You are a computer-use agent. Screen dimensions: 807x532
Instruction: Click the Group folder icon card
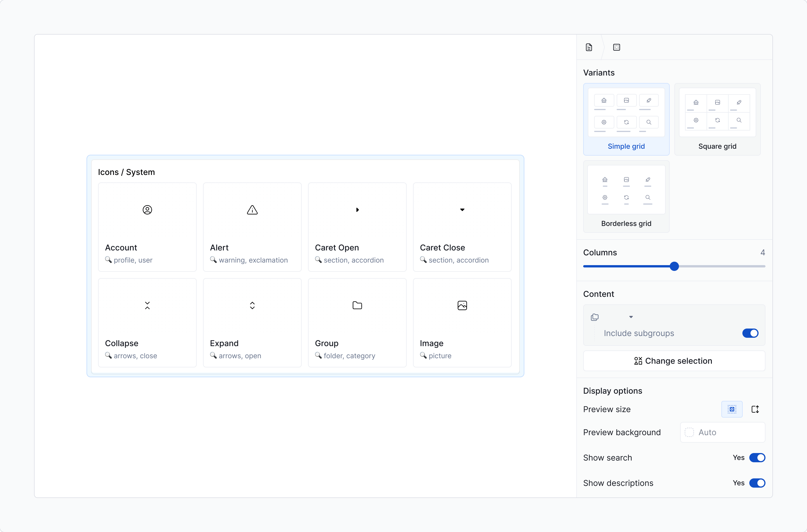357,323
